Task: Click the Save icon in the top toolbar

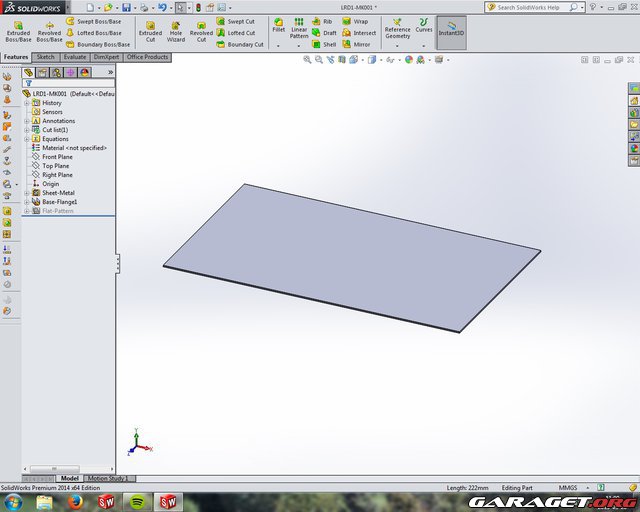Action: [126, 7]
